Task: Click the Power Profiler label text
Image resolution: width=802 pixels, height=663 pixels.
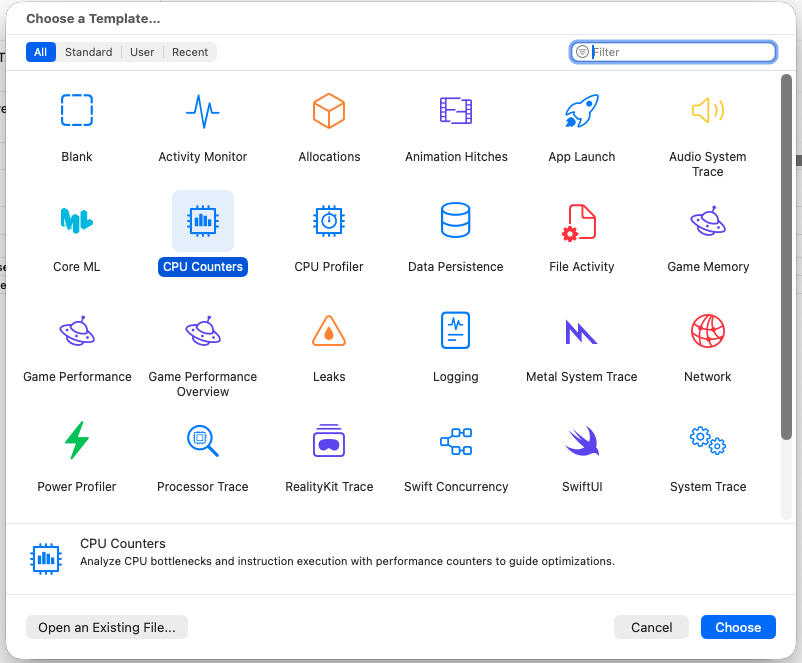Action: tap(77, 487)
